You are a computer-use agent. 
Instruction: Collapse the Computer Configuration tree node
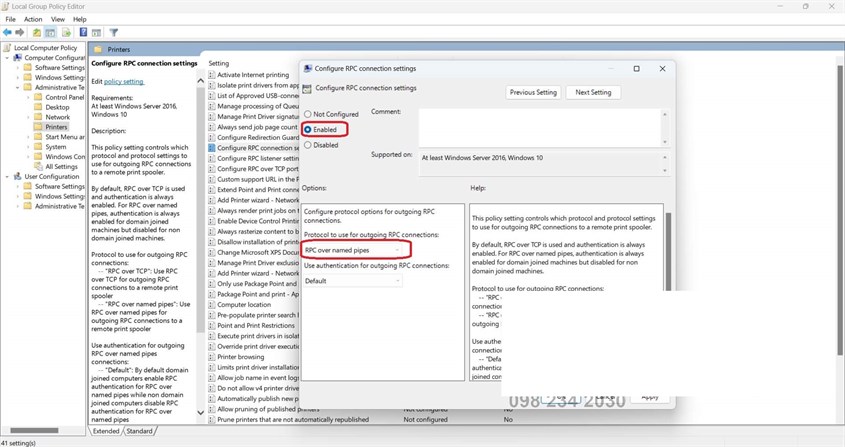[7, 58]
